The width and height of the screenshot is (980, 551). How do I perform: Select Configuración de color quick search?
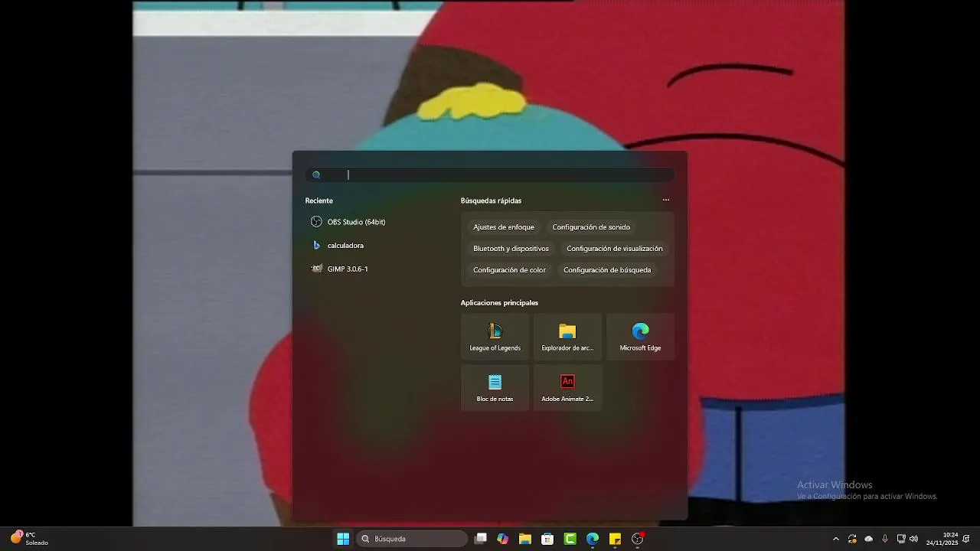coord(509,270)
